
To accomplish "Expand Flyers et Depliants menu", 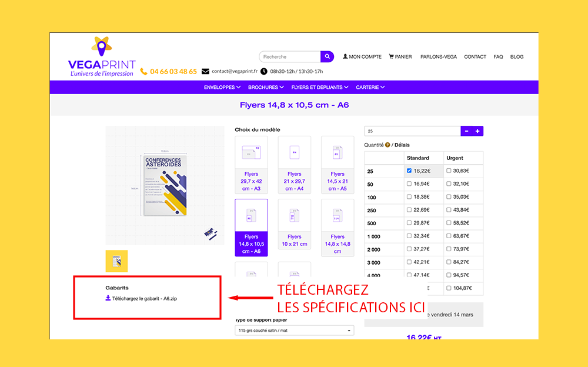I will [x=320, y=87].
